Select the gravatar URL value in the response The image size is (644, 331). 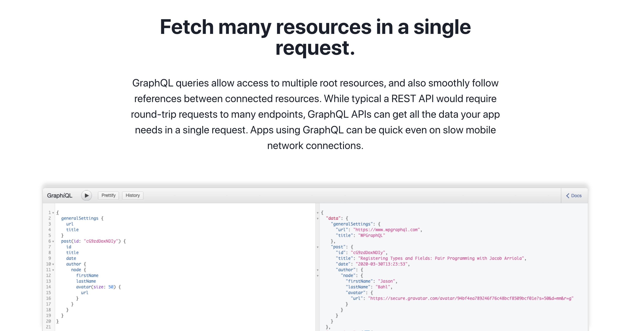pyautogui.click(x=470, y=298)
